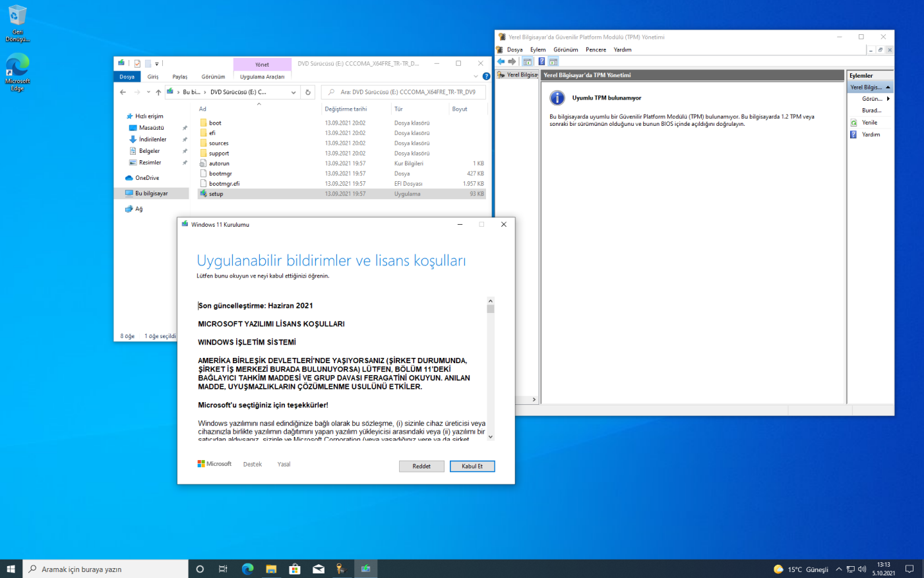Select OneDrive in Explorer sidebar

point(147,178)
